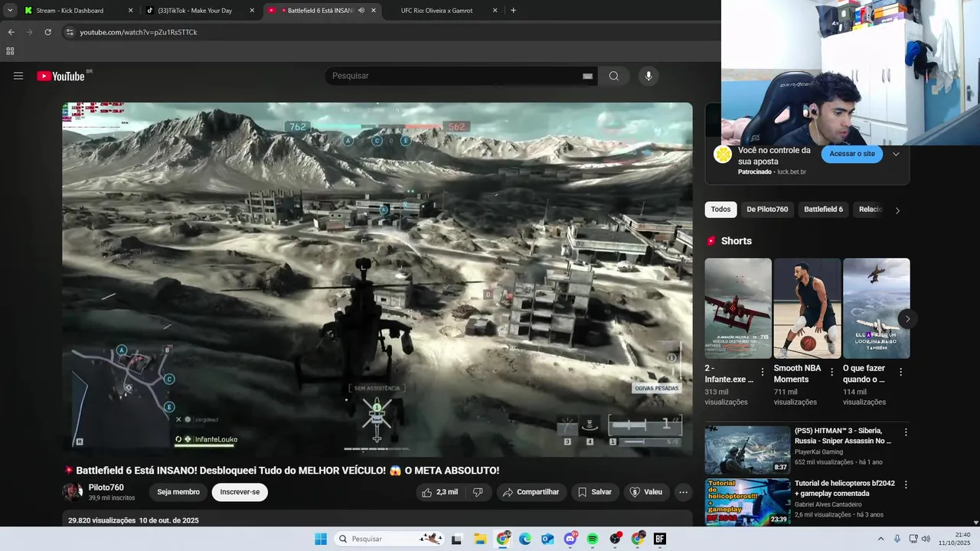Open a new browser tab

click(x=513, y=11)
